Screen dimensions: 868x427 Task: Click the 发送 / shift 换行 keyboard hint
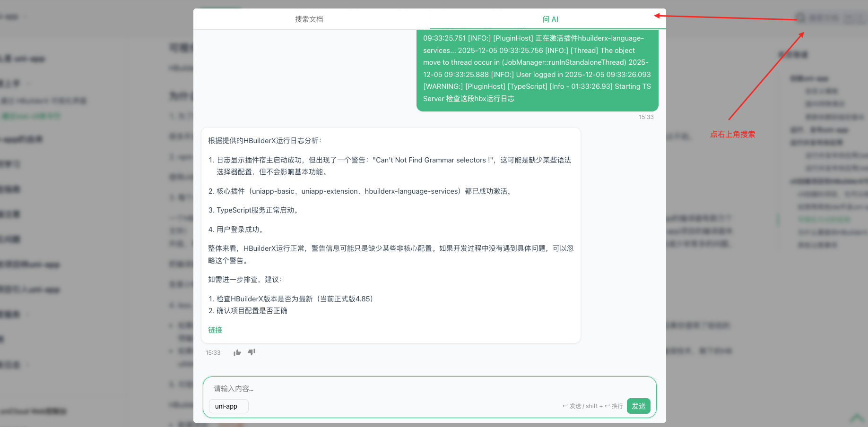[x=592, y=406]
